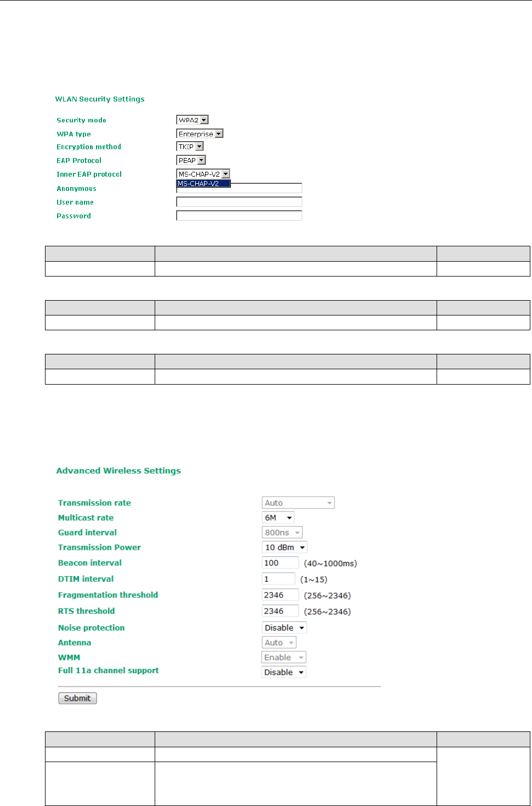Image resolution: width=532 pixels, height=806 pixels.
Task: Click the Beacon interval field
Action: coord(280,563)
